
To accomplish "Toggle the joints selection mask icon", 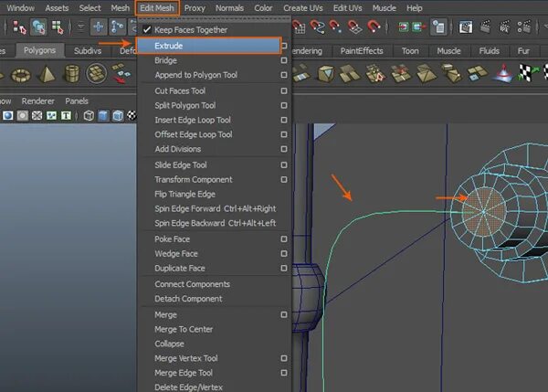I will pos(117,26).
